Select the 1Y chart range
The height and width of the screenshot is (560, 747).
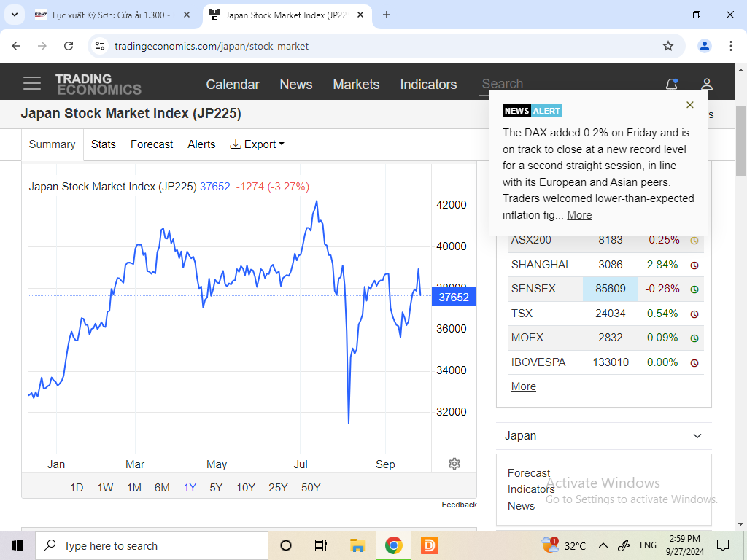click(x=190, y=488)
